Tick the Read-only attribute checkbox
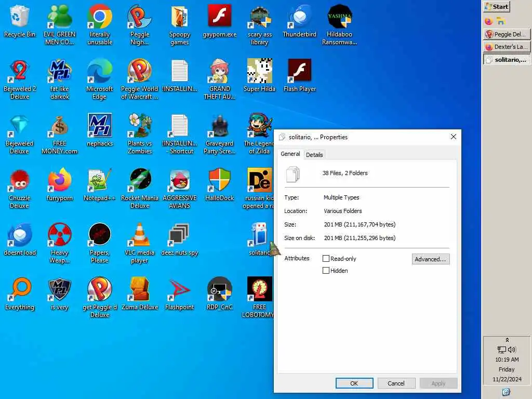Image resolution: width=532 pixels, height=399 pixels. click(326, 259)
